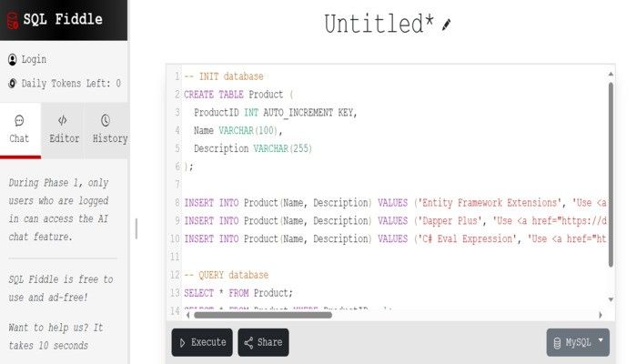Open the MySQL database engine dropdown

point(578,342)
